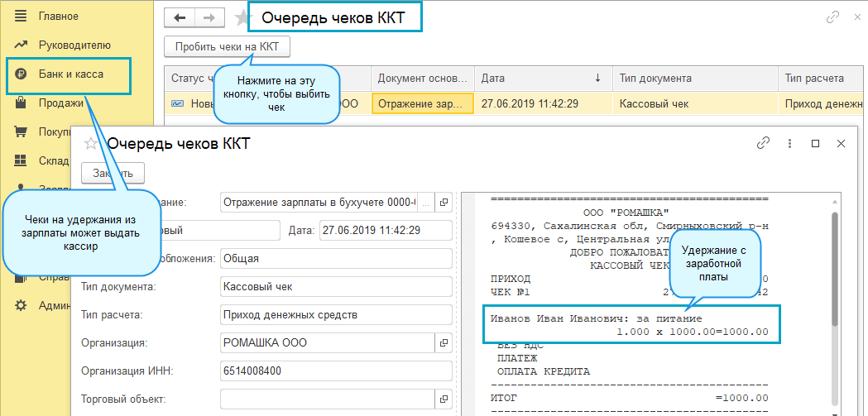
Task: Click the Администрирование gear icon
Action: 22,306
